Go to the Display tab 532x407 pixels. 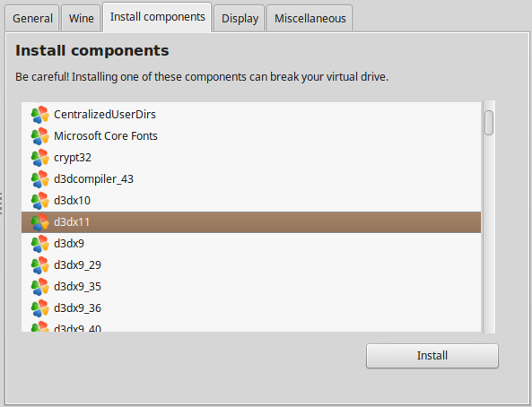[x=240, y=18]
